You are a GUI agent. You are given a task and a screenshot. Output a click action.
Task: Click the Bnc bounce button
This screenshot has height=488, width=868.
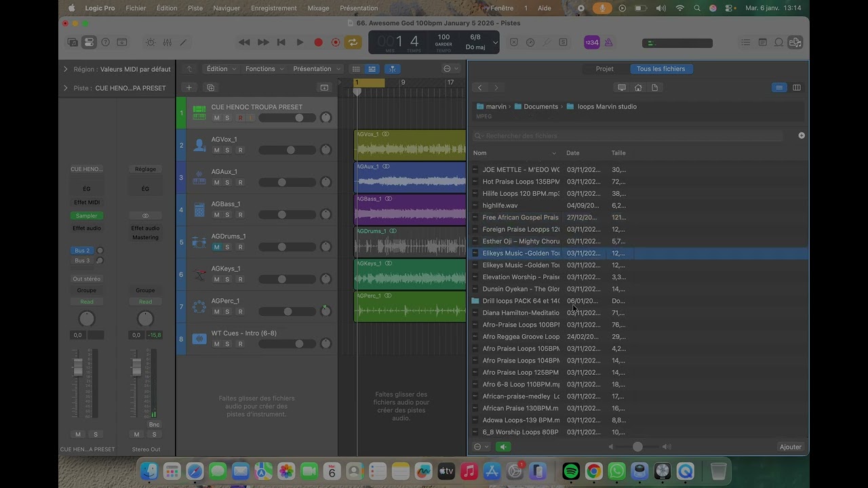(154, 425)
